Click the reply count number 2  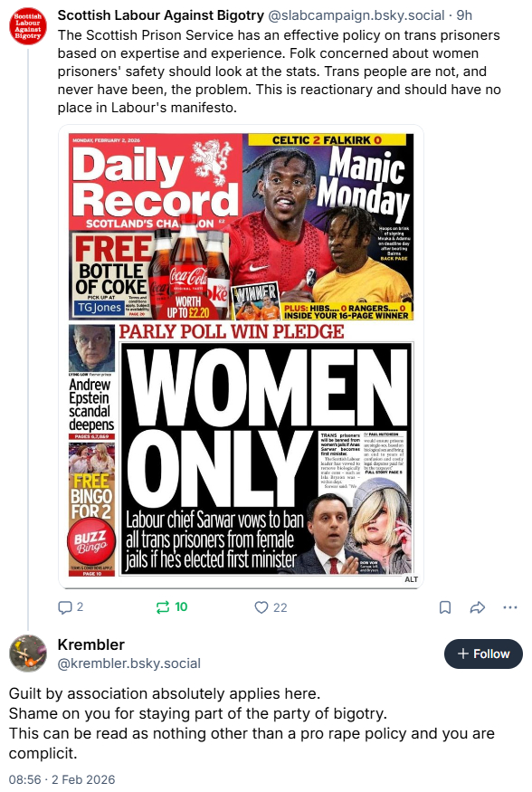click(x=80, y=607)
